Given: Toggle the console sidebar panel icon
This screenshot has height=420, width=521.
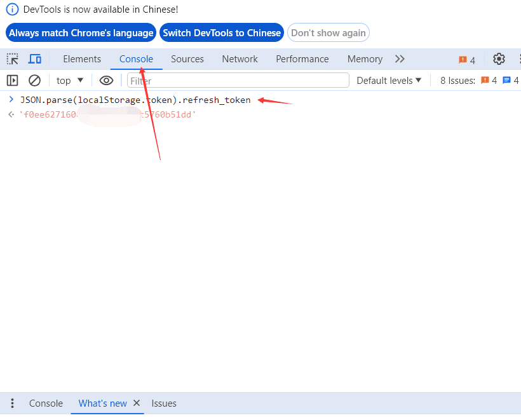Looking at the screenshot, I should (12, 80).
